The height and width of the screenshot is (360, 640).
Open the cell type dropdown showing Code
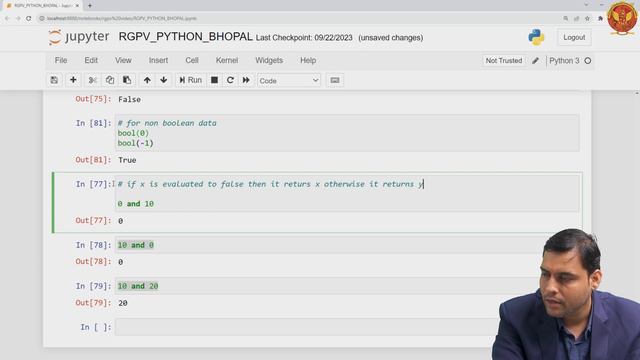click(289, 81)
